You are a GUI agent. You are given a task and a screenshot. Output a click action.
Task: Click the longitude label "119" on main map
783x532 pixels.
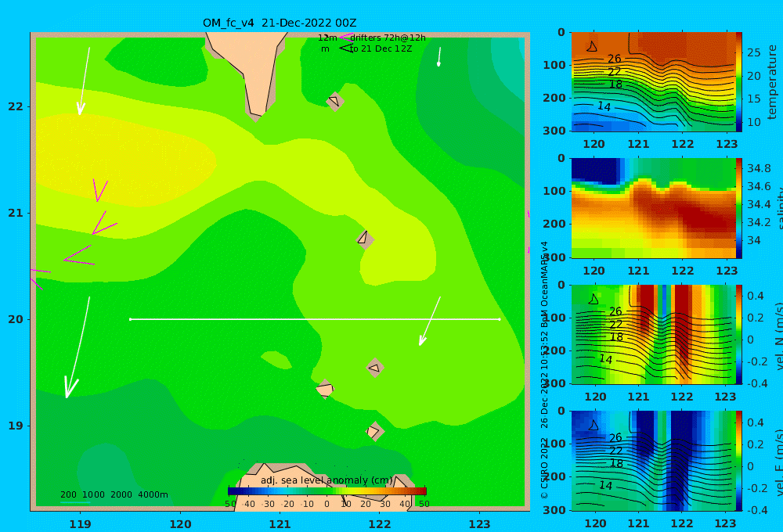(x=80, y=524)
